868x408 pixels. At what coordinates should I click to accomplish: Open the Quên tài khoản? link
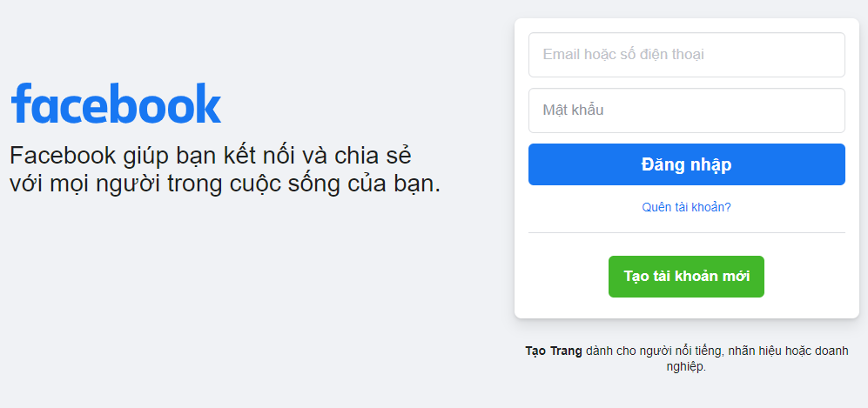pos(686,207)
